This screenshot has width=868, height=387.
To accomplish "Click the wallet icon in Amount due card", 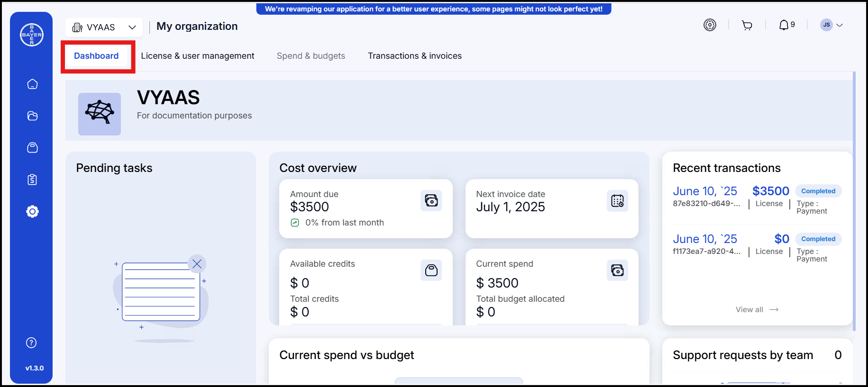I will coord(431,201).
